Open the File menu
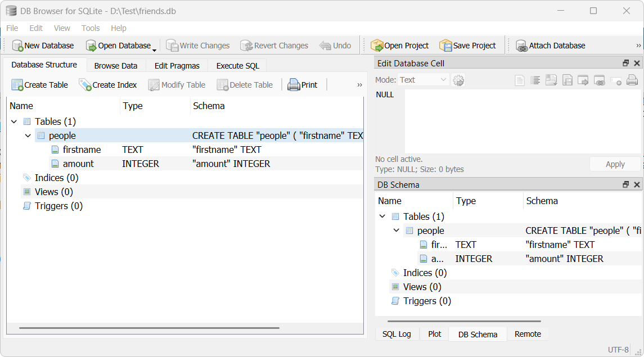 [x=12, y=28]
